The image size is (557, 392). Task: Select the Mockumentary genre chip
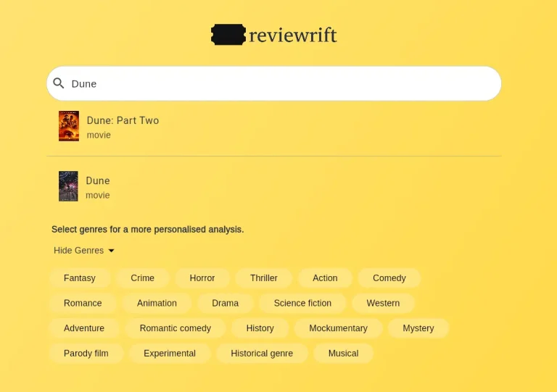[x=339, y=328]
